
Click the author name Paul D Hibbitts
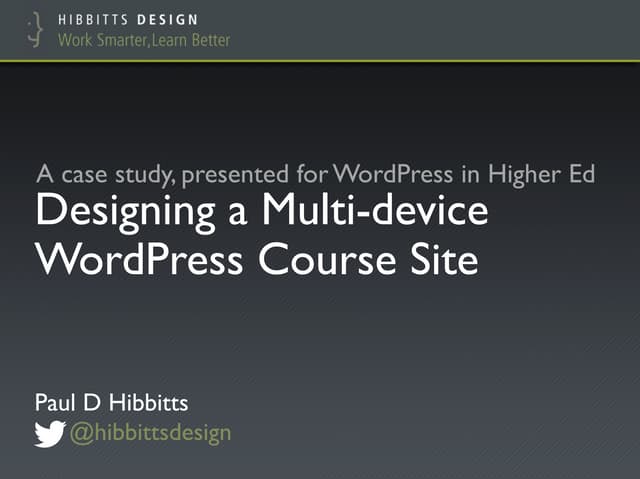(111, 403)
